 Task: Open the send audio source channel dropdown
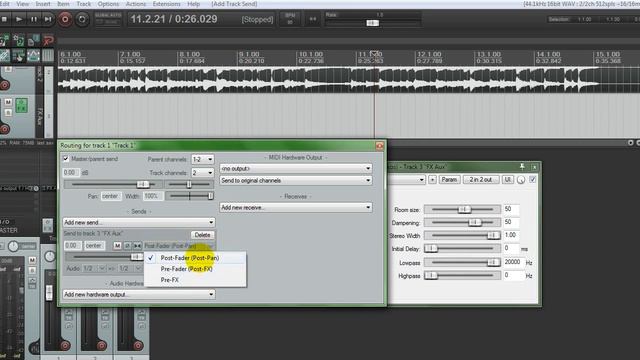pos(94,268)
